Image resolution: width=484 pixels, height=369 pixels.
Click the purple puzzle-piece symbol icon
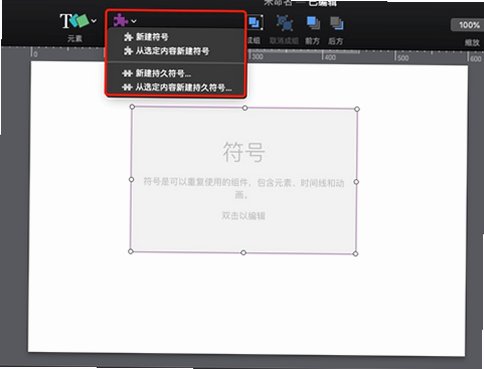(x=121, y=21)
